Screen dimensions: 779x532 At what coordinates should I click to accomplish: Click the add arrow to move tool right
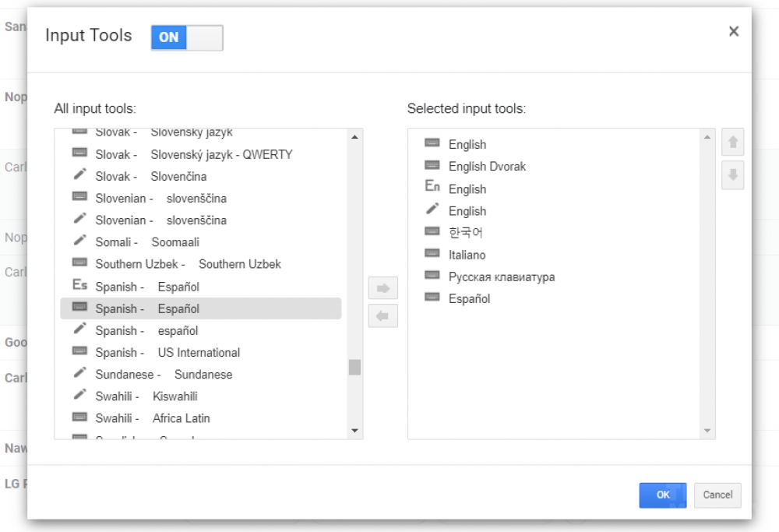pos(382,288)
